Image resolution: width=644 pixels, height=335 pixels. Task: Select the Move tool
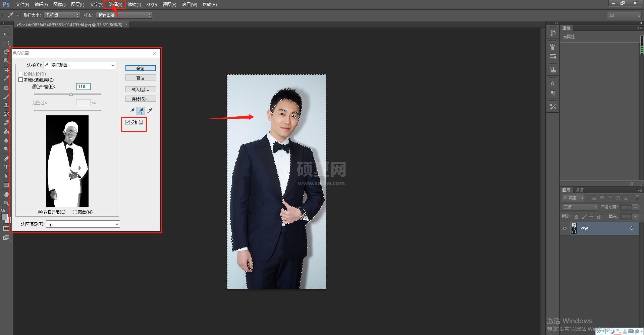click(6, 35)
